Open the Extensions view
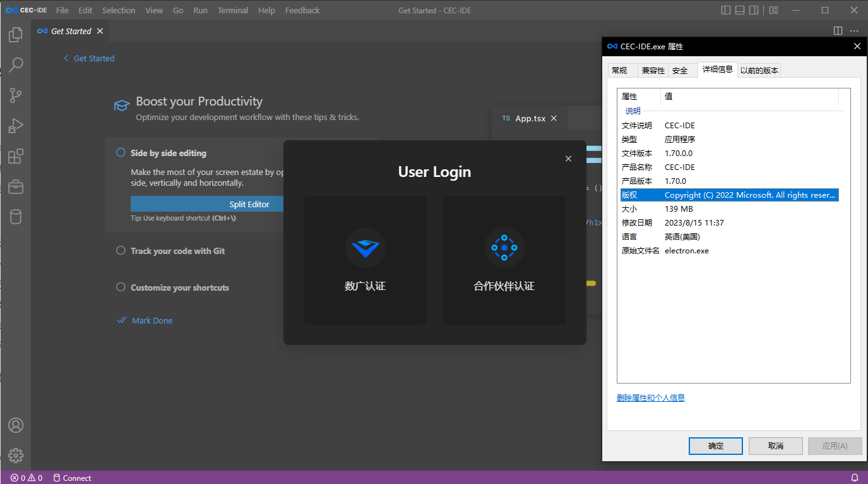Viewport: 868px width, 484px height. pos(16,156)
